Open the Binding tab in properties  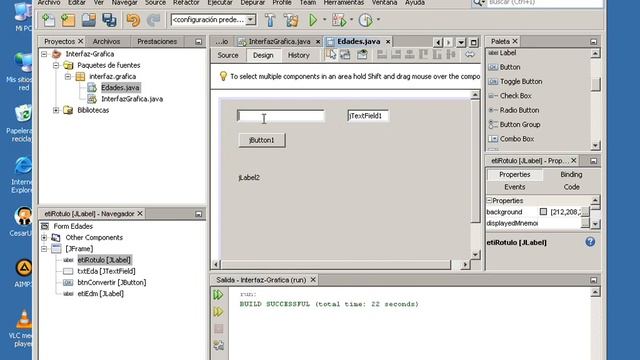571,174
